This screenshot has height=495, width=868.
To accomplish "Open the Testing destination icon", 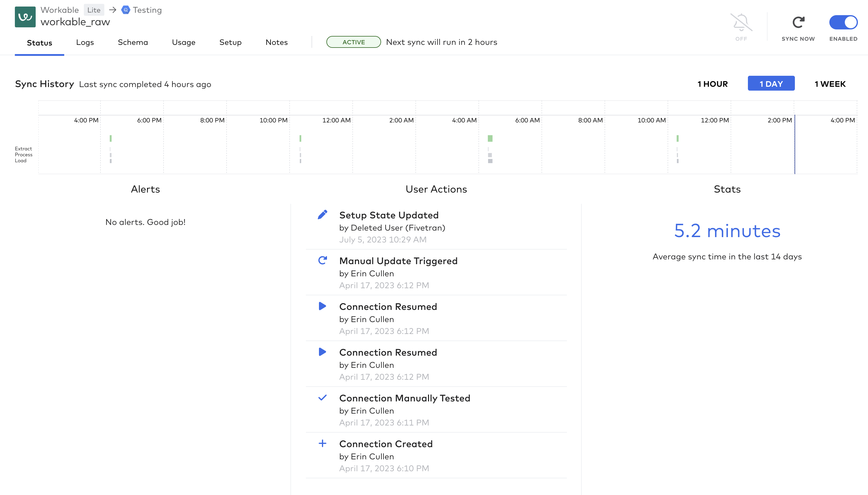I will [x=125, y=10].
